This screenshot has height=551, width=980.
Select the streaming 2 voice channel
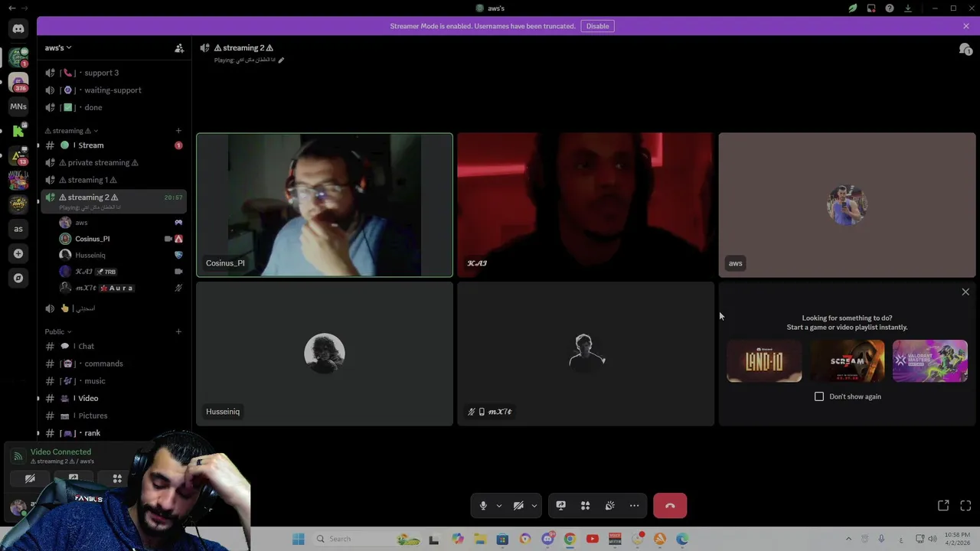(x=114, y=201)
